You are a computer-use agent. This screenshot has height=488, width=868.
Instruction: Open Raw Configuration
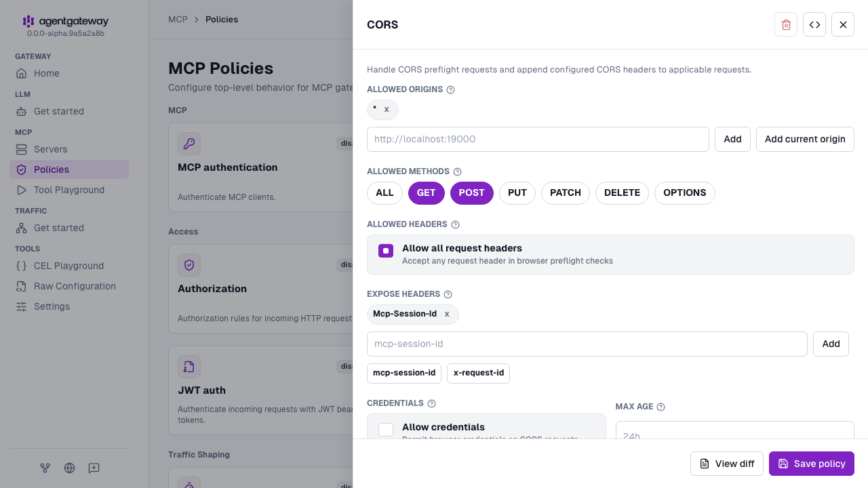click(x=69, y=286)
